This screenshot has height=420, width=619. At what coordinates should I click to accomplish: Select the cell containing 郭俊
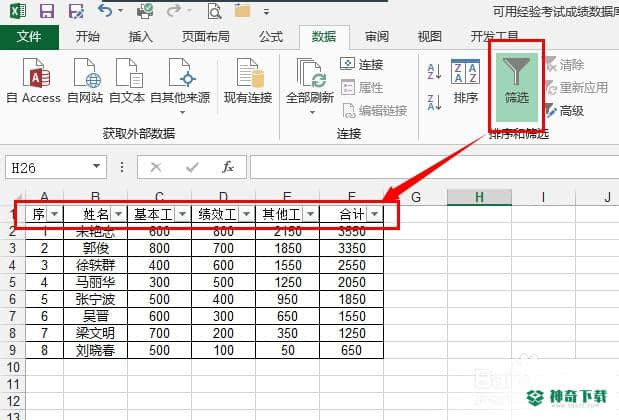pos(96,248)
